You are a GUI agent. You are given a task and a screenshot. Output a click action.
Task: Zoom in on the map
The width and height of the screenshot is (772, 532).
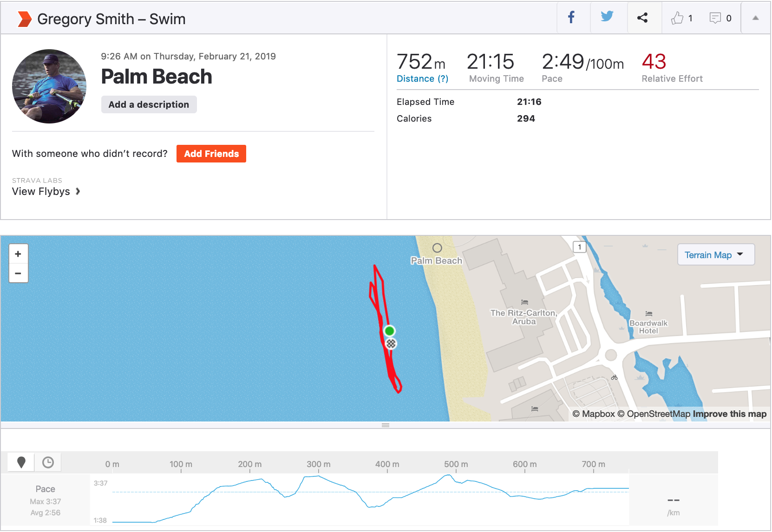tap(18, 254)
